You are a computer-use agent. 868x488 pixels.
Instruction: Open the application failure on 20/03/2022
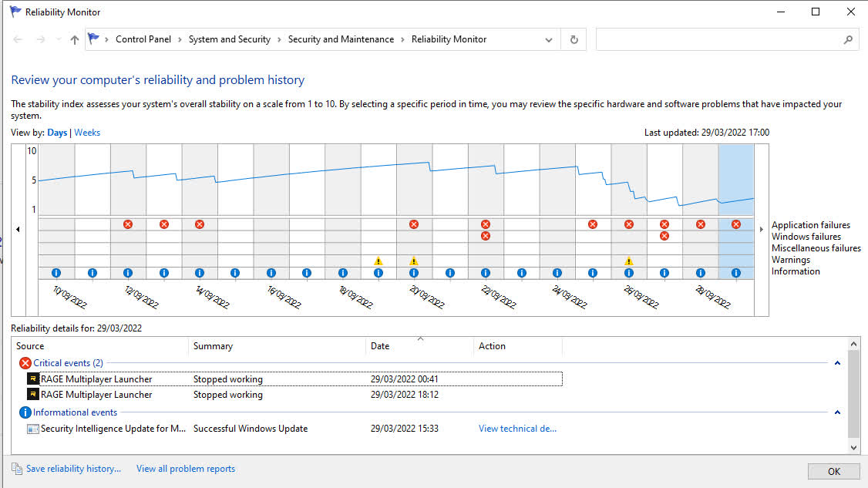pyautogui.click(x=414, y=224)
